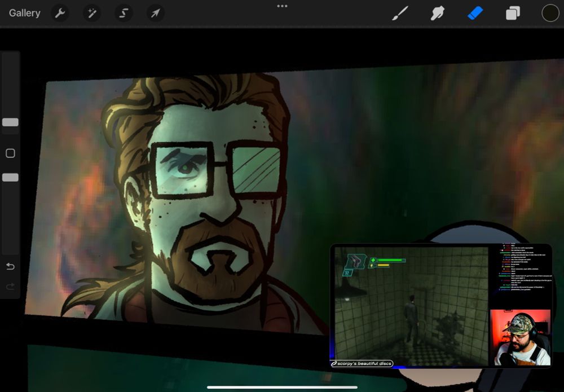Image resolution: width=564 pixels, height=392 pixels.
Task: Click the streamer webcam in video overlay
Action: click(520, 337)
